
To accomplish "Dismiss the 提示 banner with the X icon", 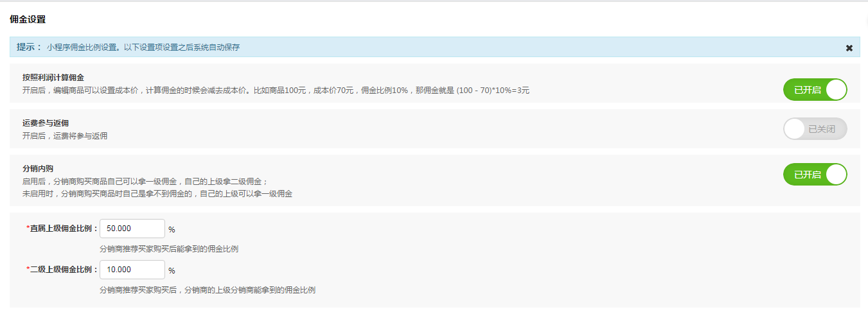I will 849,48.
